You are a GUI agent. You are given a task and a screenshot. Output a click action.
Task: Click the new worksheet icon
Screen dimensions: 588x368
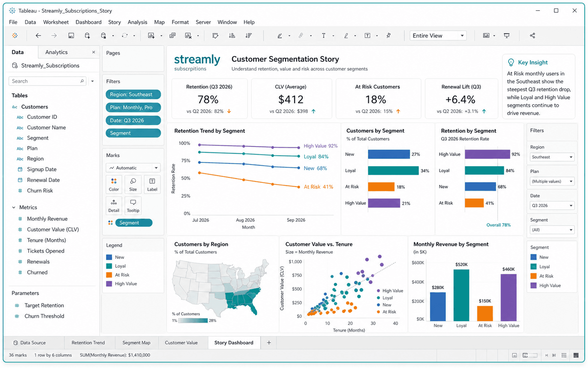151,36
